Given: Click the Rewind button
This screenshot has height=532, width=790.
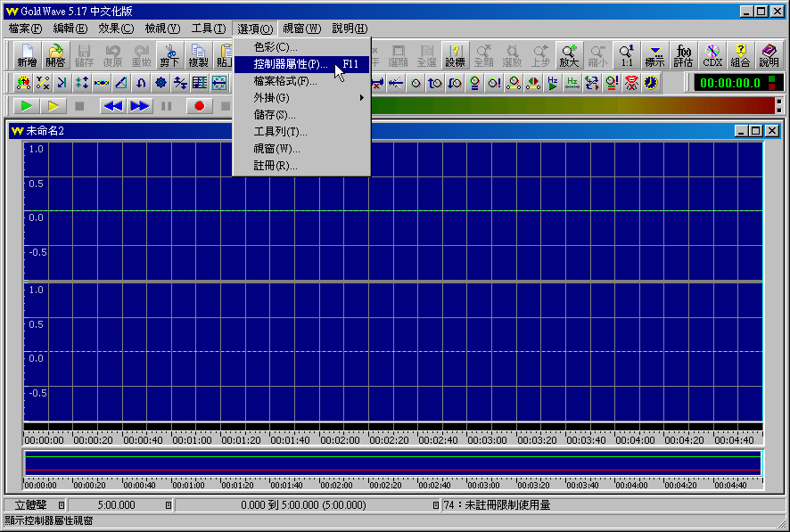Looking at the screenshot, I should coord(112,106).
